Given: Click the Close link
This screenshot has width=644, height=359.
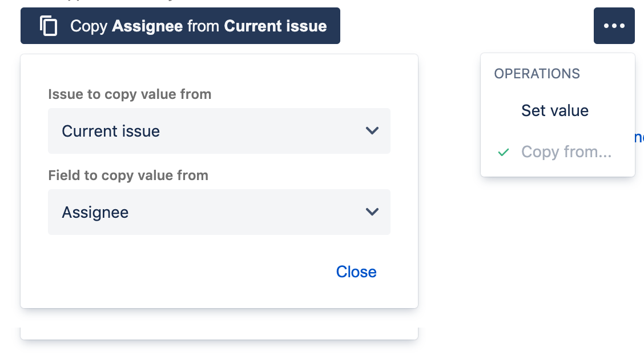Looking at the screenshot, I should click(x=356, y=272).
